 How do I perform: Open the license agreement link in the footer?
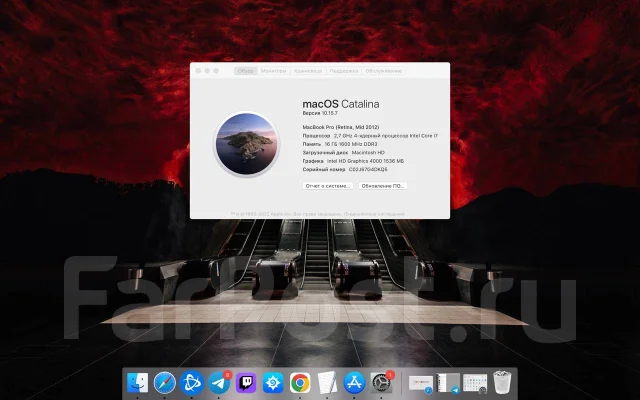pyautogui.click(x=374, y=214)
